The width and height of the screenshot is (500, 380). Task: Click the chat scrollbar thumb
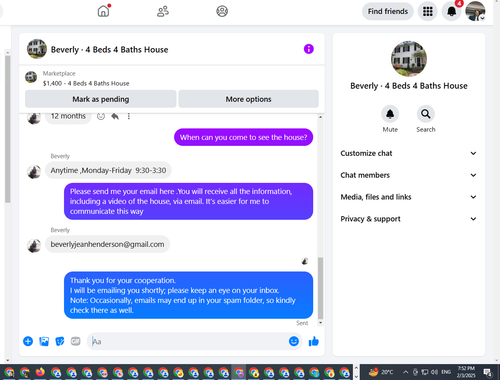tap(320, 288)
